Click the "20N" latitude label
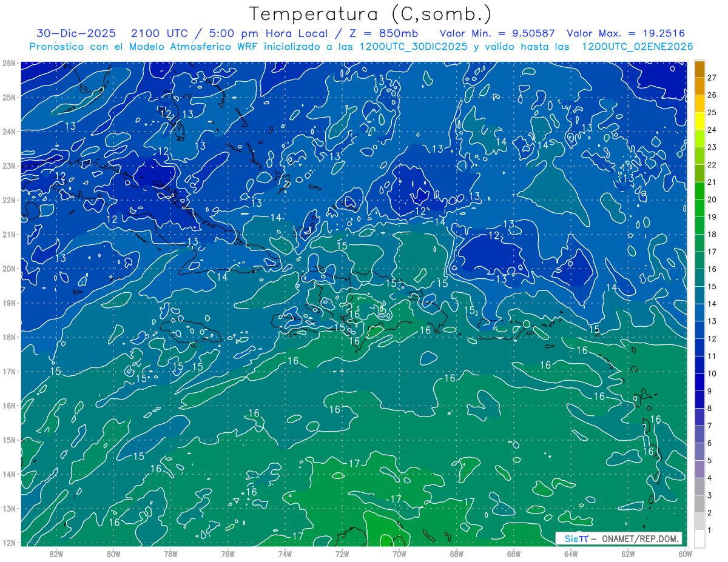Screen dimensions: 728x562 (8, 269)
